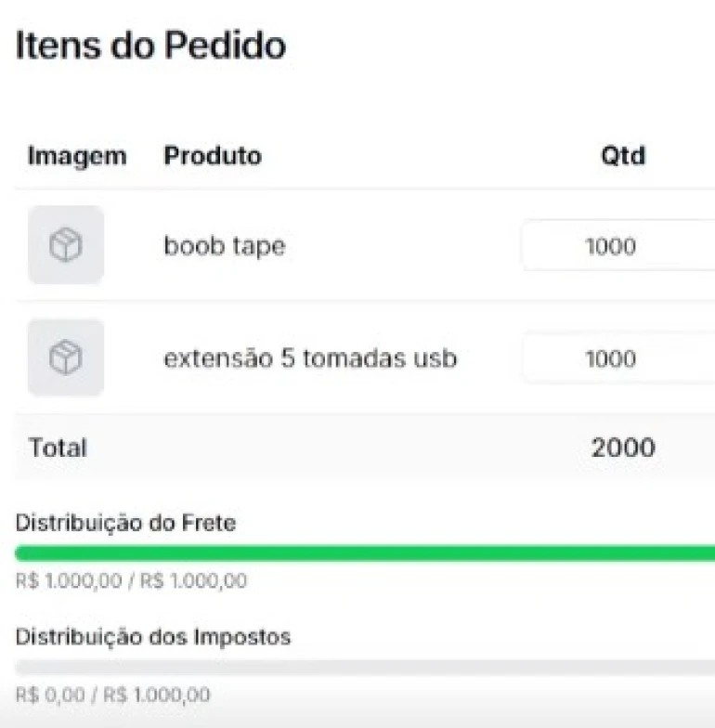Viewport: 715px width, 728px height.
Task: Click the gray thumbnail tile in extensão row
Action: coord(65,357)
